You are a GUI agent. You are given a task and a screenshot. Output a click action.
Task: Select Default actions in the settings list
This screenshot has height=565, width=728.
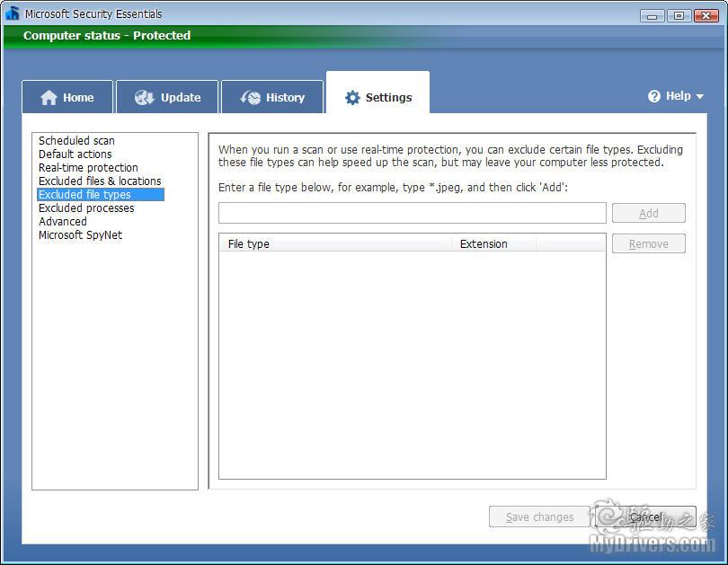[75, 154]
